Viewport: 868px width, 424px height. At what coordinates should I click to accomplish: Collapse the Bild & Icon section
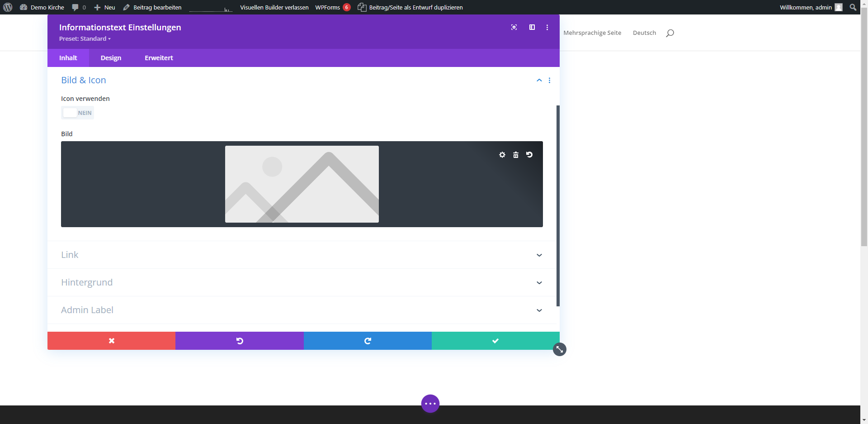coord(539,80)
